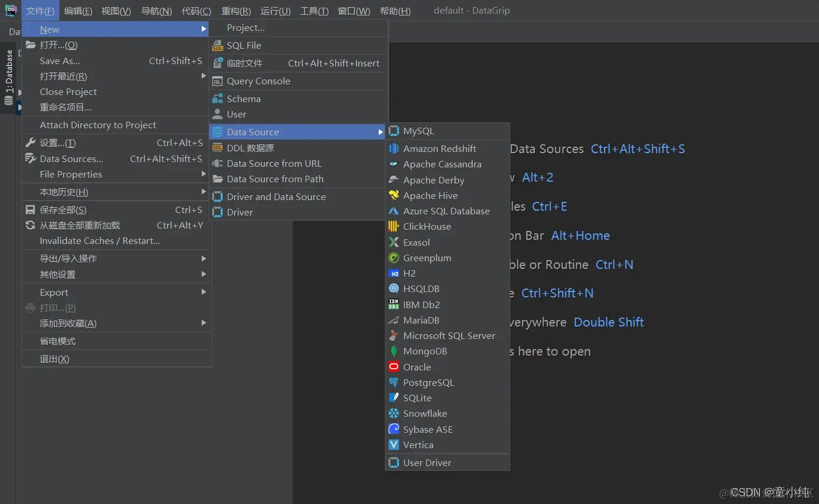Open the 代码(C) menu
Viewport: 819px width, 504px height.
point(196,11)
